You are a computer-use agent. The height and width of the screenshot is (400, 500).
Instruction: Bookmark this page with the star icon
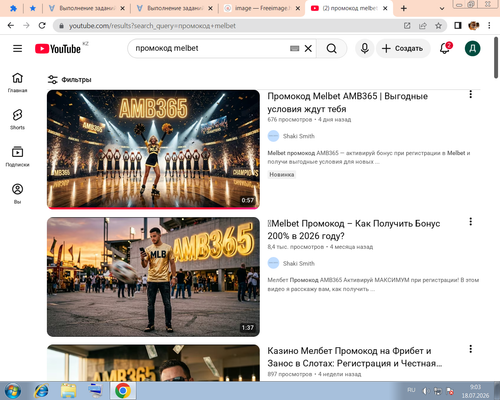click(438, 26)
